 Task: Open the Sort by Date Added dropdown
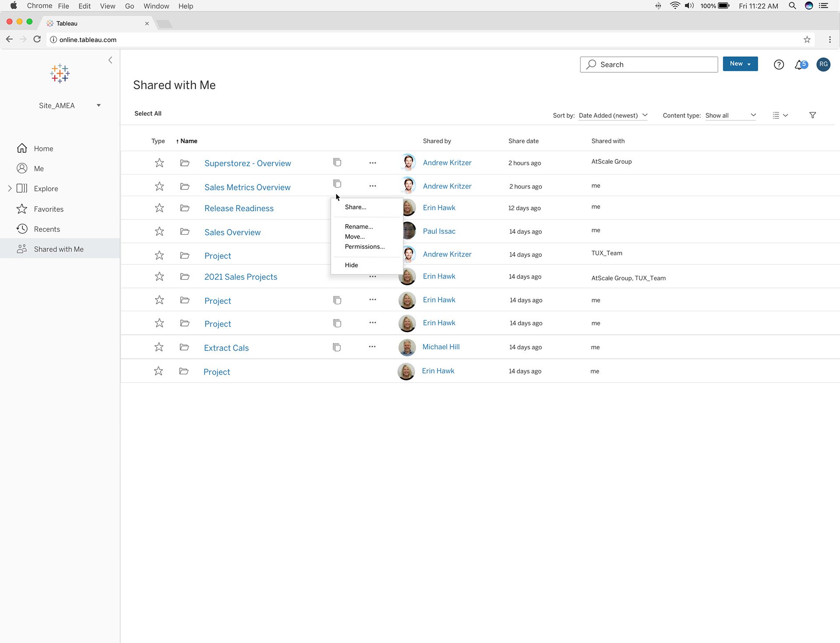pyautogui.click(x=613, y=116)
